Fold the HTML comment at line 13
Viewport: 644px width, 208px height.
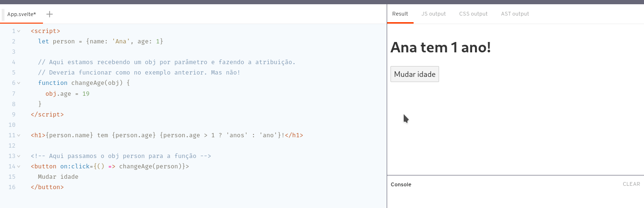point(19,156)
